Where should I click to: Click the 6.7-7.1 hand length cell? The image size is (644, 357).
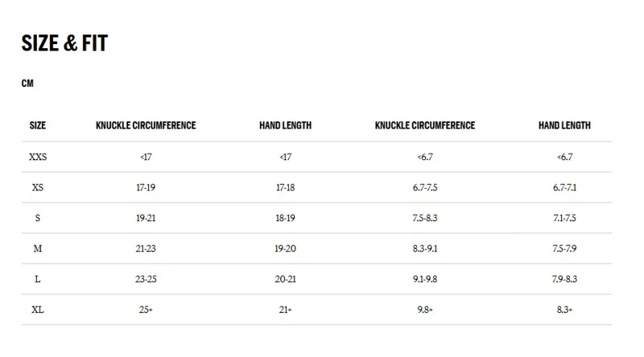[564, 187]
